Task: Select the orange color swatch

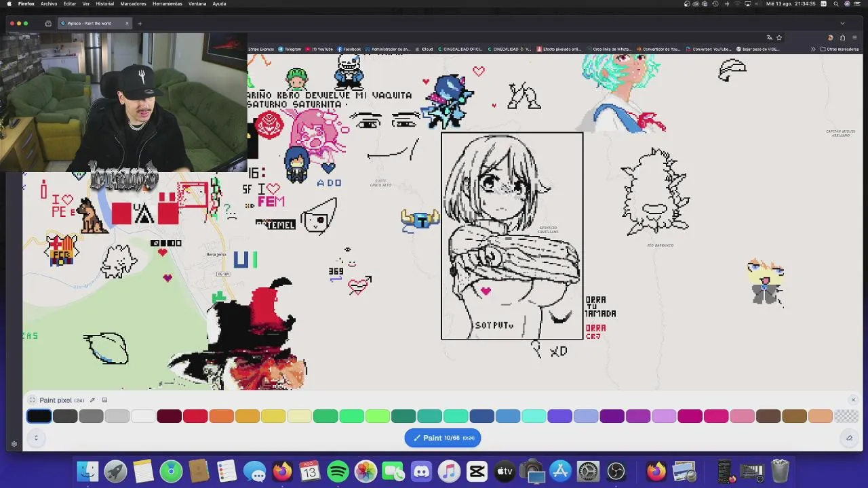Action: pyautogui.click(x=221, y=416)
